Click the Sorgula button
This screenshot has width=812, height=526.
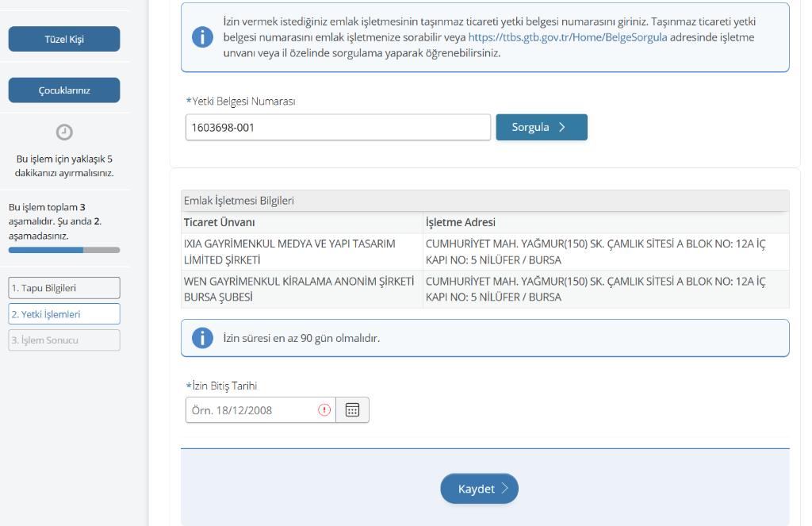tap(542, 127)
